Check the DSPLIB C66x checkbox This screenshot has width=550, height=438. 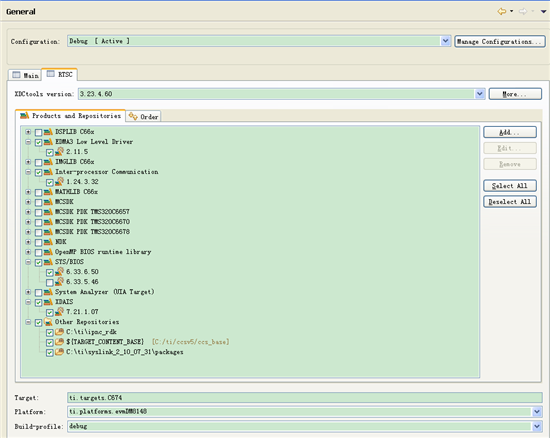coord(39,133)
